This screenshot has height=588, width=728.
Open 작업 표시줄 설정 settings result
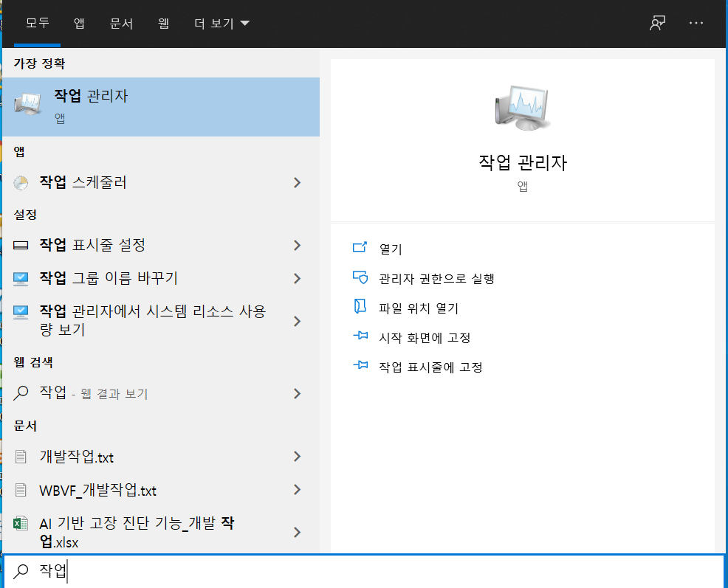(161, 245)
